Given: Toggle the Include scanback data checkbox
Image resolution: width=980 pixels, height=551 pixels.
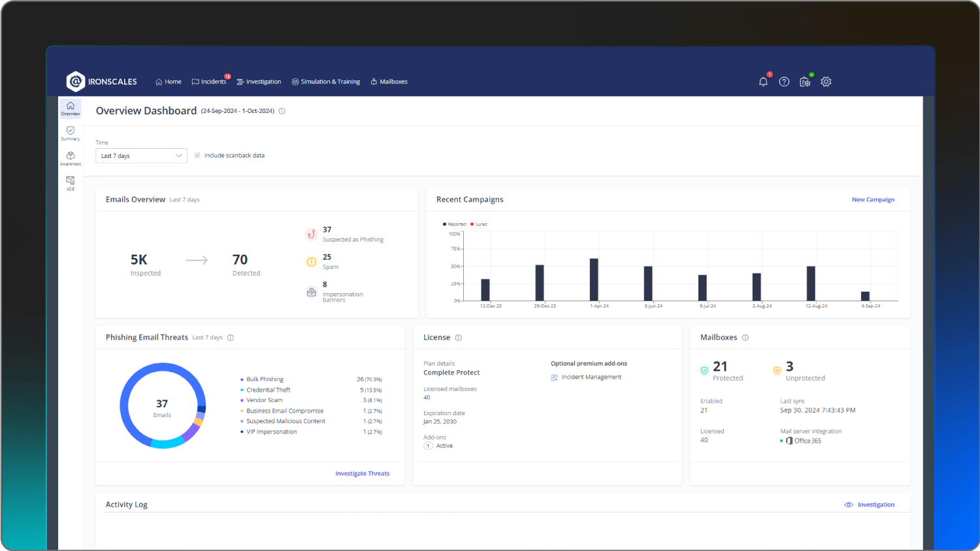Looking at the screenshot, I should 197,155.
